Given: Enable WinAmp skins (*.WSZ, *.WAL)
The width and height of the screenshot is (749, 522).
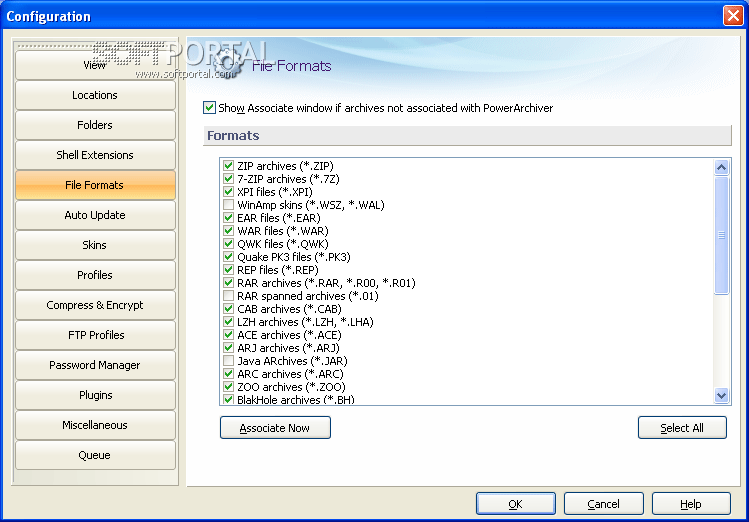Looking at the screenshot, I should click(228, 205).
